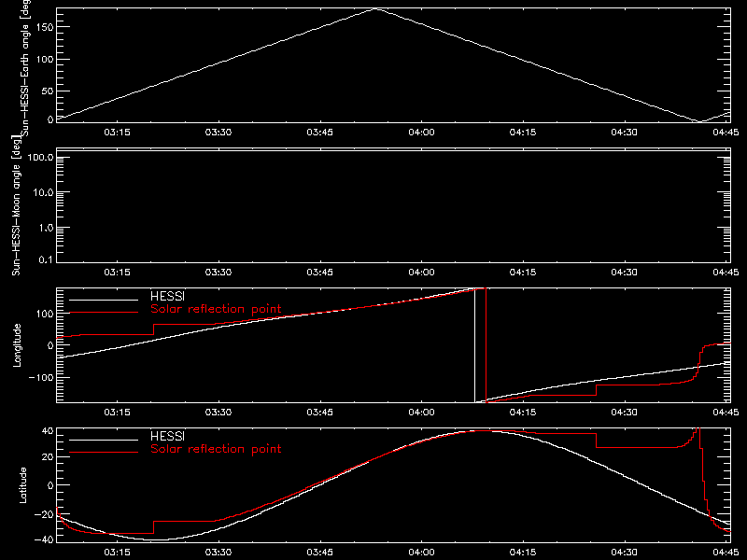This screenshot has height=560, width=747.
Task: Select the Longitude axis title
Action: point(17,345)
